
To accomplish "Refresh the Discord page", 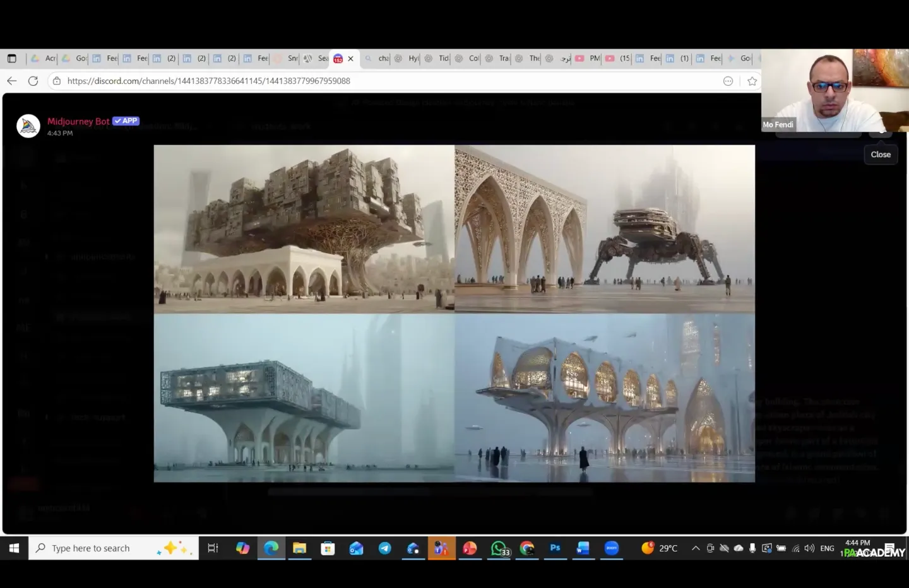I will pyautogui.click(x=33, y=81).
